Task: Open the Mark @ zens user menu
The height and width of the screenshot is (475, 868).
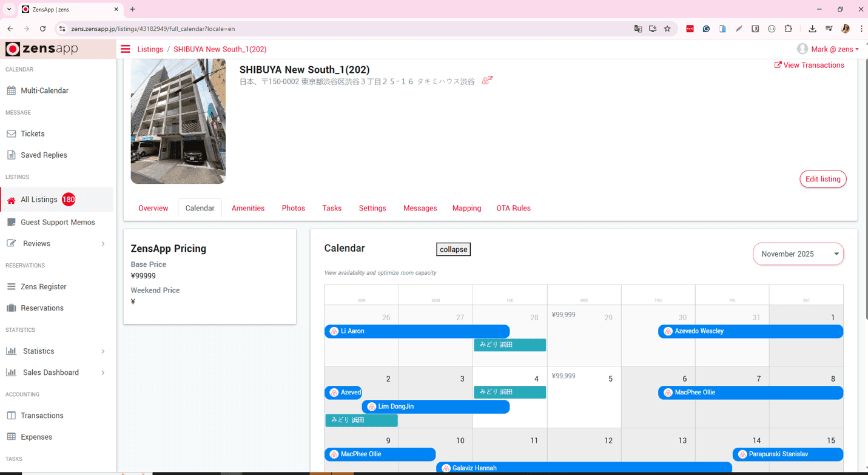Action: (x=828, y=49)
